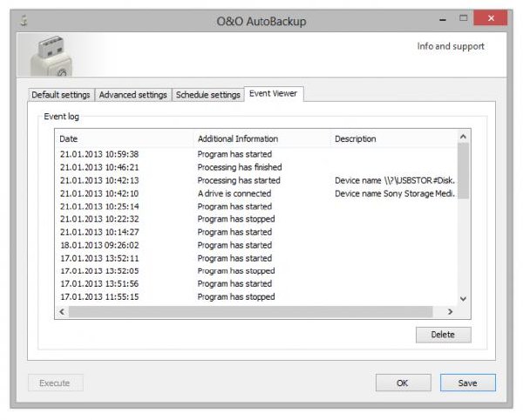Click the event list scroll down arrow

point(463,299)
